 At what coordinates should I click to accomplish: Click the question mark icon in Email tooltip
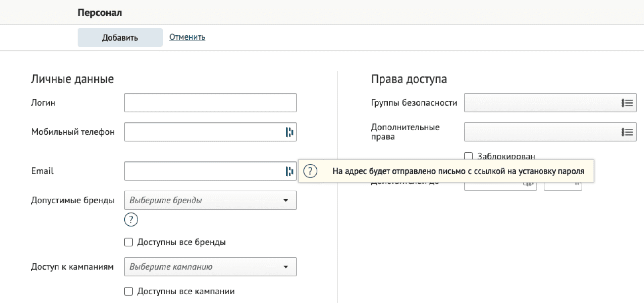pos(310,171)
